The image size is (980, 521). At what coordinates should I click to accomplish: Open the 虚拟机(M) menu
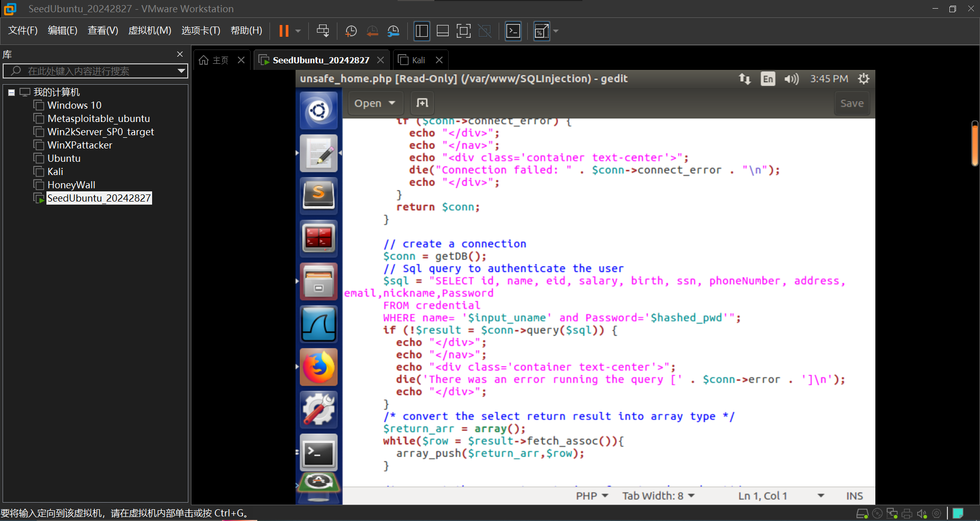pyautogui.click(x=150, y=31)
